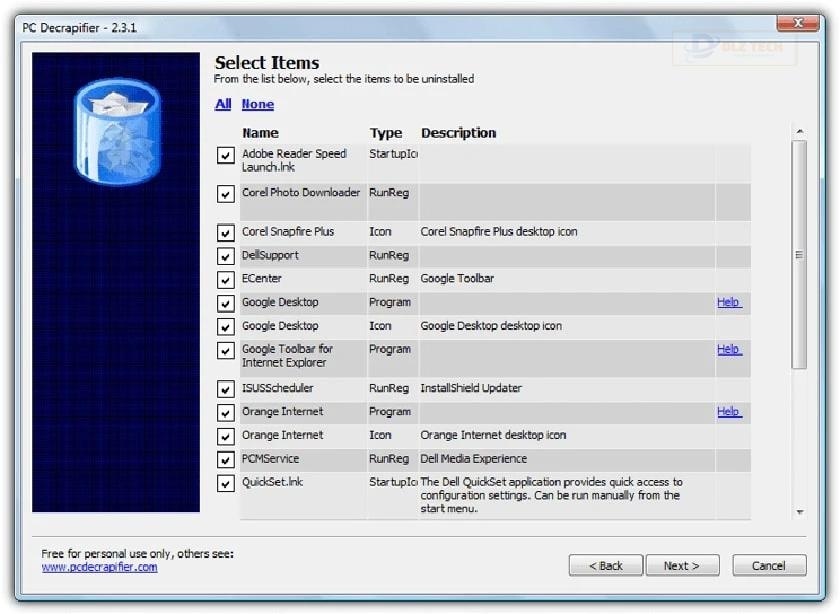Uncheck Google Toolbar for Internet Explorer

(226, 351)
